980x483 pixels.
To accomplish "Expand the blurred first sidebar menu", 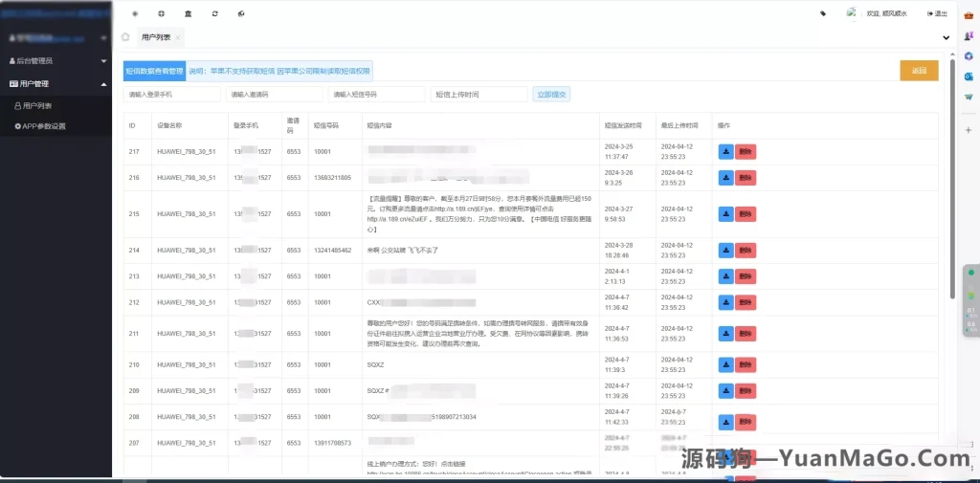I will [x=56, y=38].
